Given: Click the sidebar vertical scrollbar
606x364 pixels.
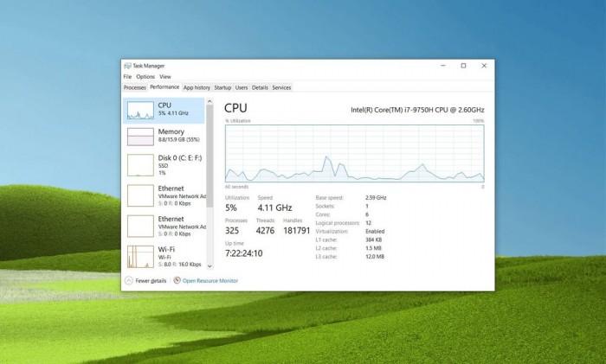Looking at the screenshot, I should pyautogui.click(x=210, y=173).
